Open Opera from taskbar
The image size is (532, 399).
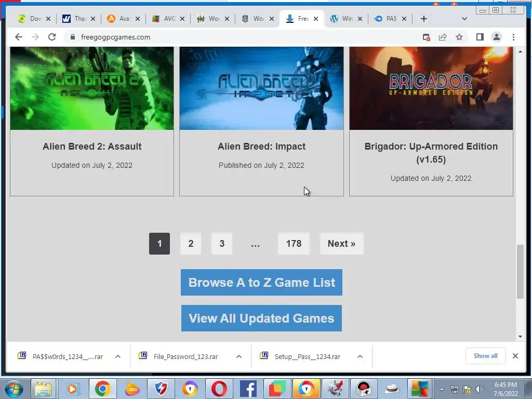pos(219,389)
